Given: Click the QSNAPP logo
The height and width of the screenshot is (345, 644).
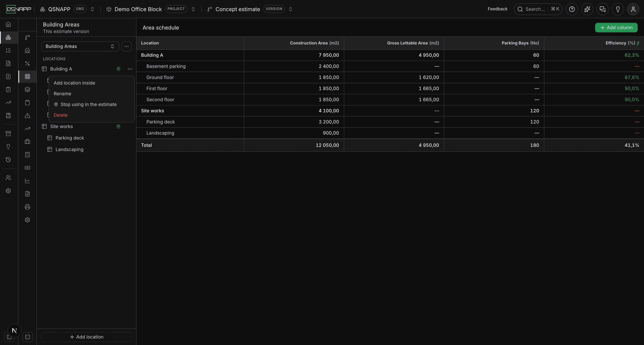Looking at the screenshot, I should [x=19, y=9].
